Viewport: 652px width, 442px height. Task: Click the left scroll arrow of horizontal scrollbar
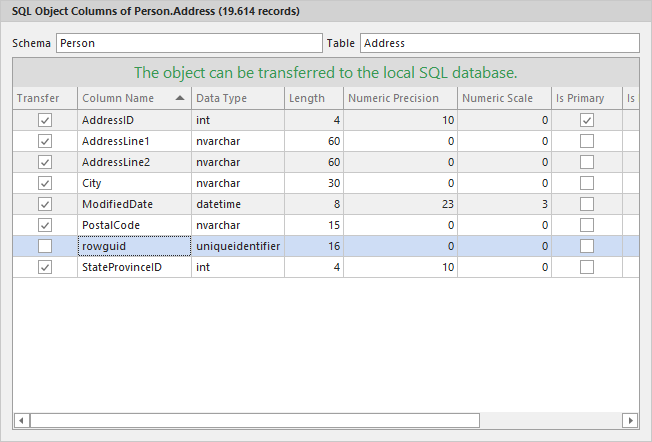pyautogui.click(x=21, y=420)
